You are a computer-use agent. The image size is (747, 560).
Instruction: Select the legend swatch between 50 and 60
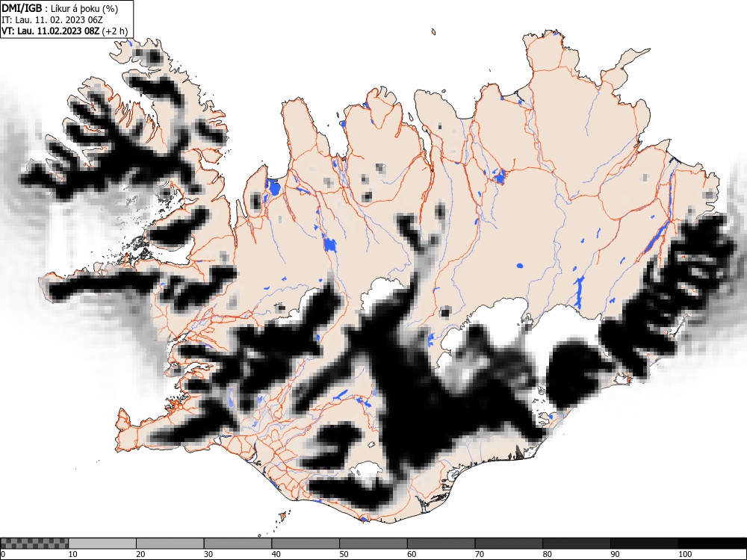pyautogui.click(x=373, y=544)
